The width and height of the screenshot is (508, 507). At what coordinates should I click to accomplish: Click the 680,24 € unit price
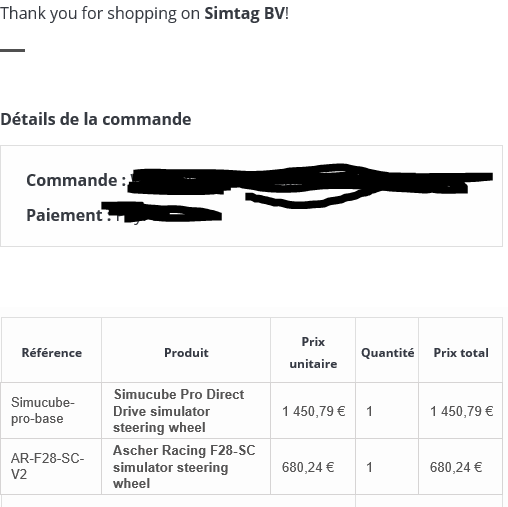pos(308,467)
